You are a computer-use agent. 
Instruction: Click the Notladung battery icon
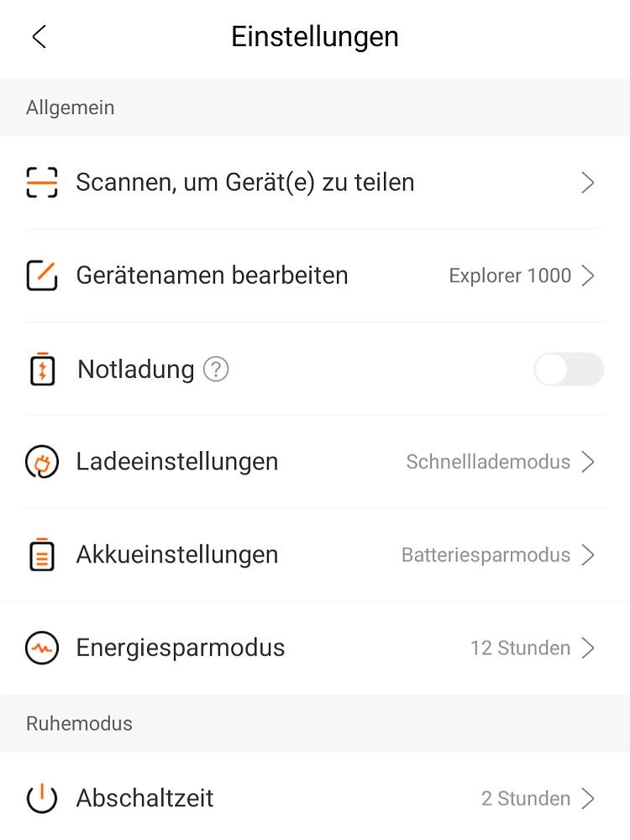[42, 370]
